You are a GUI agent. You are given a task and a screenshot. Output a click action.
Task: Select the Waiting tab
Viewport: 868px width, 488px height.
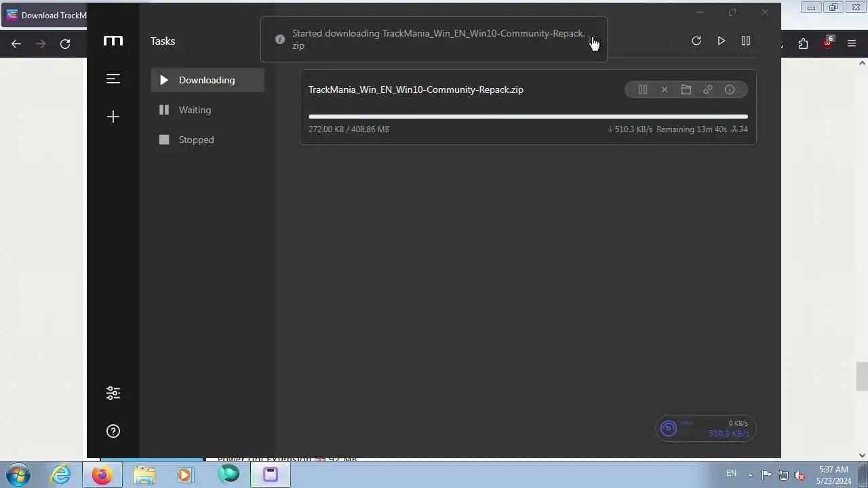[208, 110]
